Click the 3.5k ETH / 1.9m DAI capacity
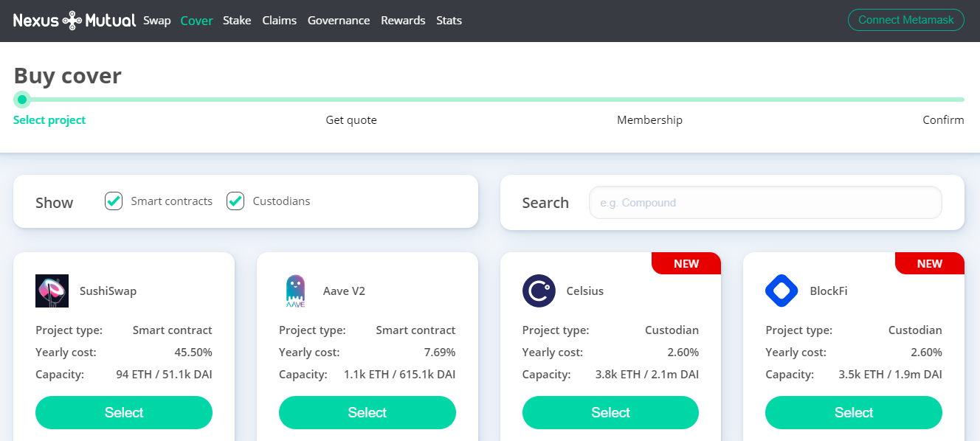The image size is (980, 441). click(891, 375)
